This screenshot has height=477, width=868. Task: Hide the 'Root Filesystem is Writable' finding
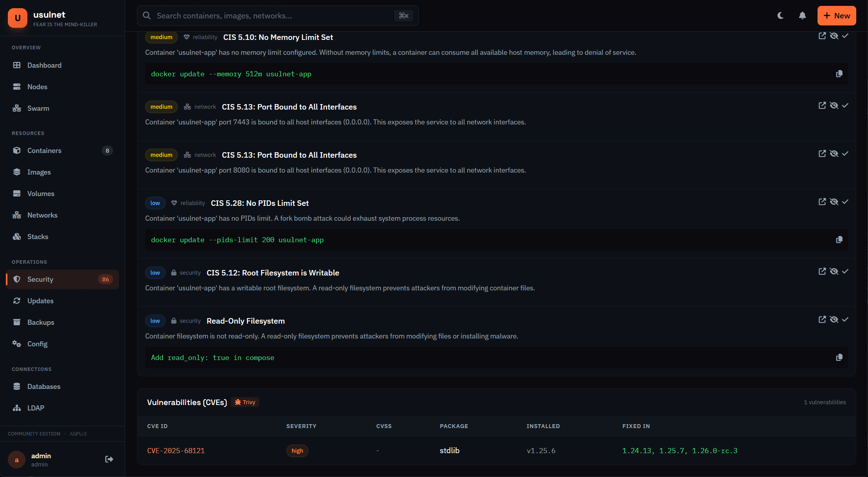(x=835, y=271)
